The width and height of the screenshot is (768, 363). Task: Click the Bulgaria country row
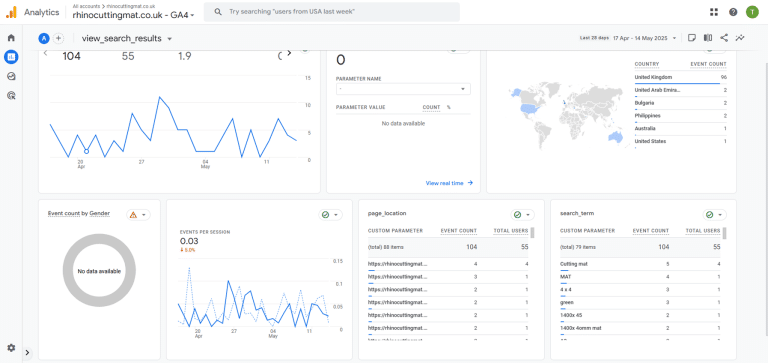[x=680, y=103]
